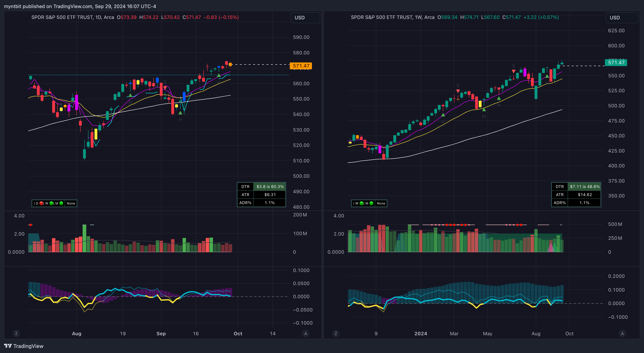Click the None label in the daily legend box

click(x=71, y=203)
